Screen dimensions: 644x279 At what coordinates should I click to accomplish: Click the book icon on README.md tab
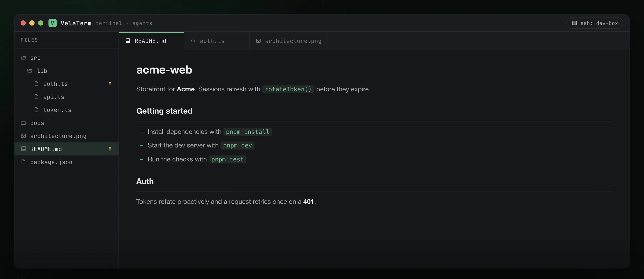tap(128, 41)
